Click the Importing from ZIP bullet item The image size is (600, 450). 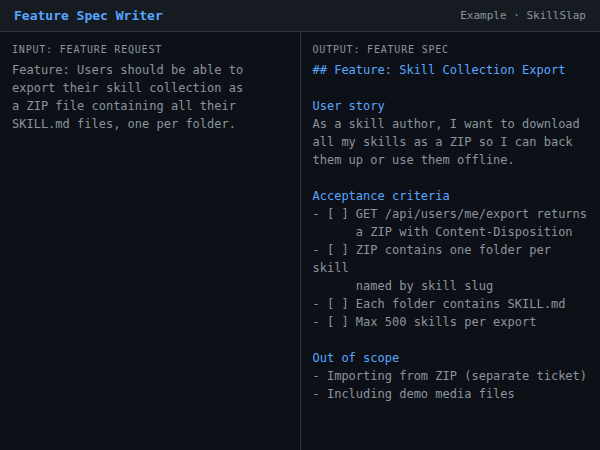point(449,376)
